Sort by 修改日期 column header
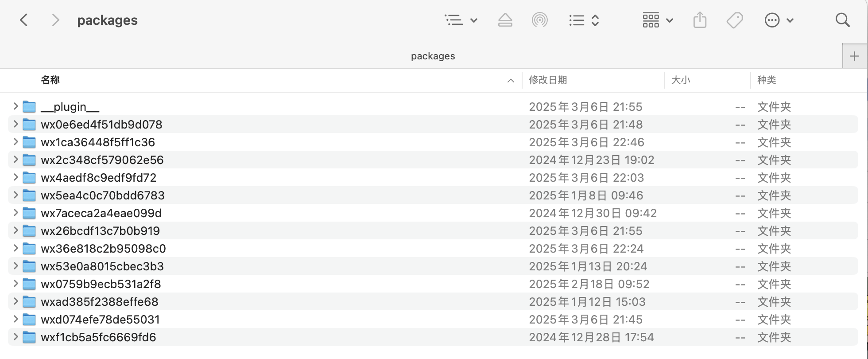 pos(548,80)
